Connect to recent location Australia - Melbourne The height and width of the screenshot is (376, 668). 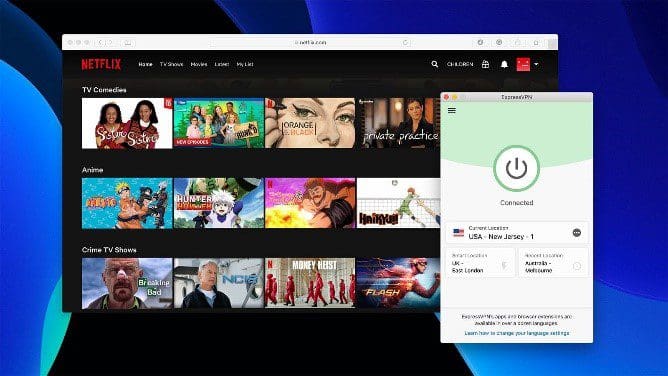point(553,263)
